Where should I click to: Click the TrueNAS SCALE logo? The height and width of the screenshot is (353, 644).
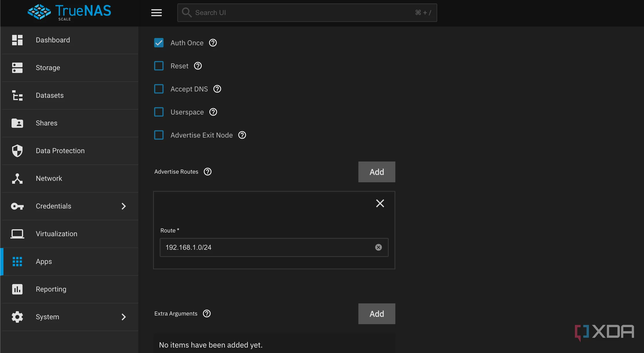coord(69,12)
